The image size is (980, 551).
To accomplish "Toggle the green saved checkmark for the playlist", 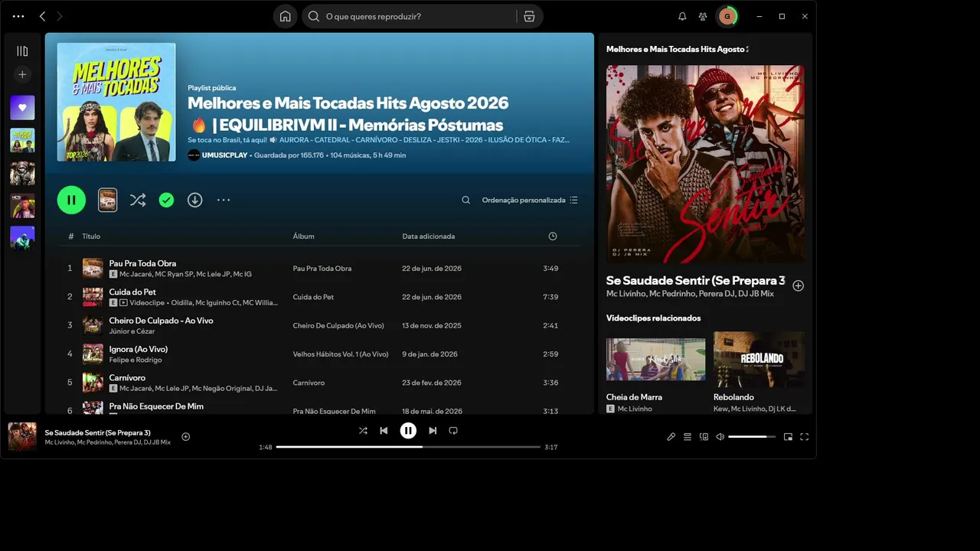I will click(166, 200).
